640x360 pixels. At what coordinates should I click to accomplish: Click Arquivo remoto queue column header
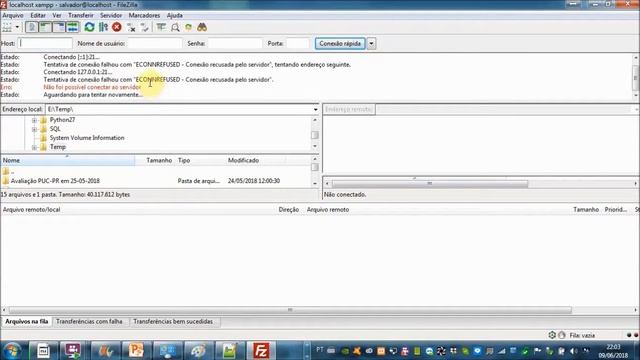tap(328, 209)
